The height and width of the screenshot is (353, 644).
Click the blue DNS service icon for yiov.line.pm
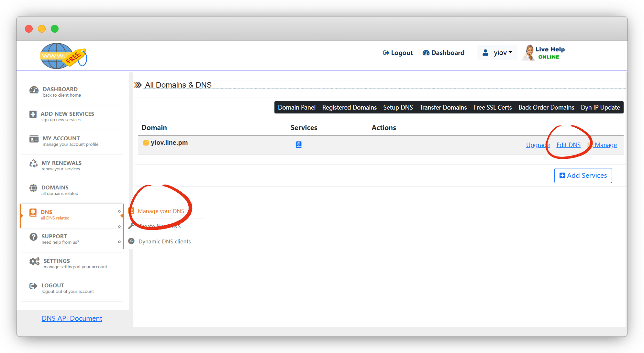click(298, 144)
